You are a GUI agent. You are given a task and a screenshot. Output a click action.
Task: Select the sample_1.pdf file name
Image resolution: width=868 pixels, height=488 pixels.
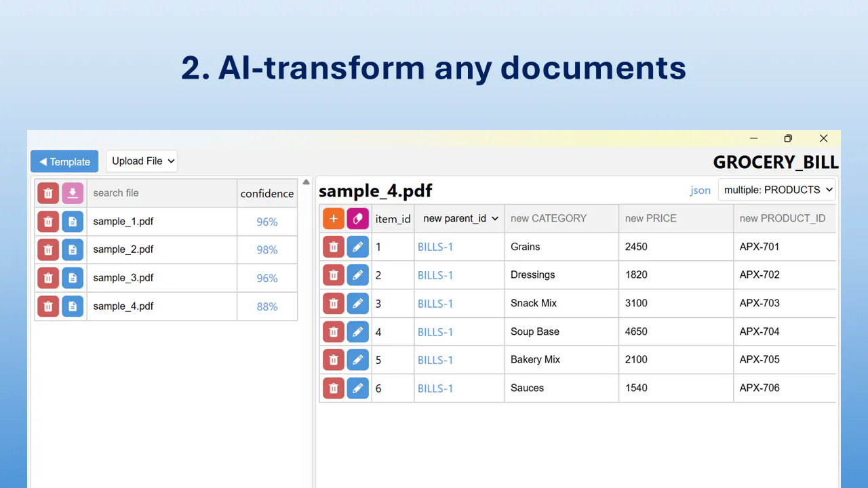(x=123, y=222)
